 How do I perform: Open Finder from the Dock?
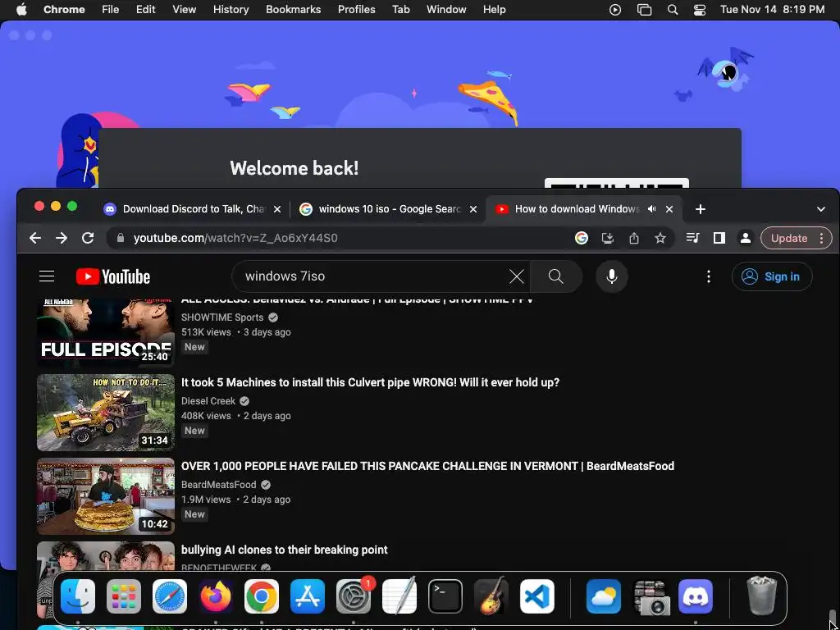click(x=78, y=596)
